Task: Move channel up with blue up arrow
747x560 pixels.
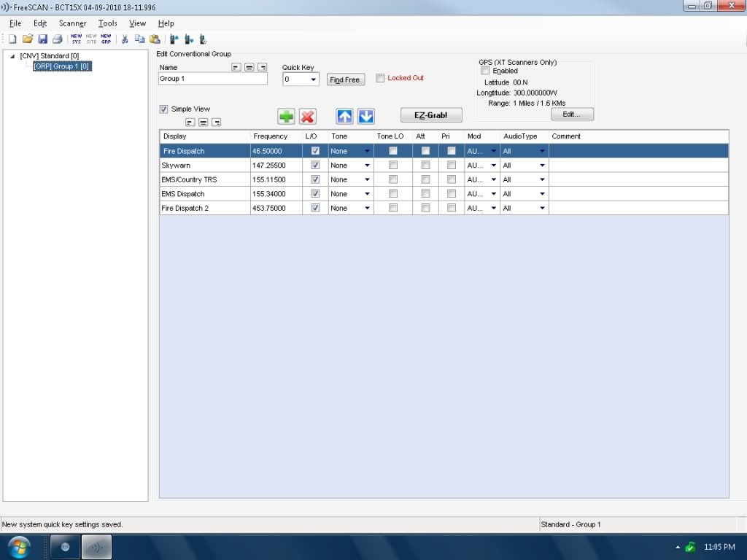Action: (x=344, y=116)
